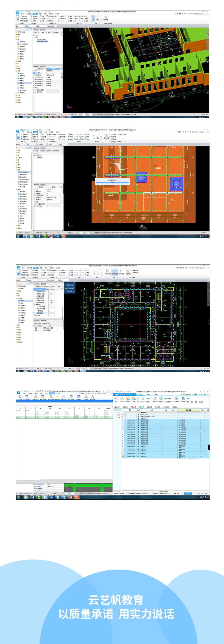Click 识别门窗表 in CAD floor plan window ribbon
Viewport: 224px width, 644px height.
[x=107, y=272]
